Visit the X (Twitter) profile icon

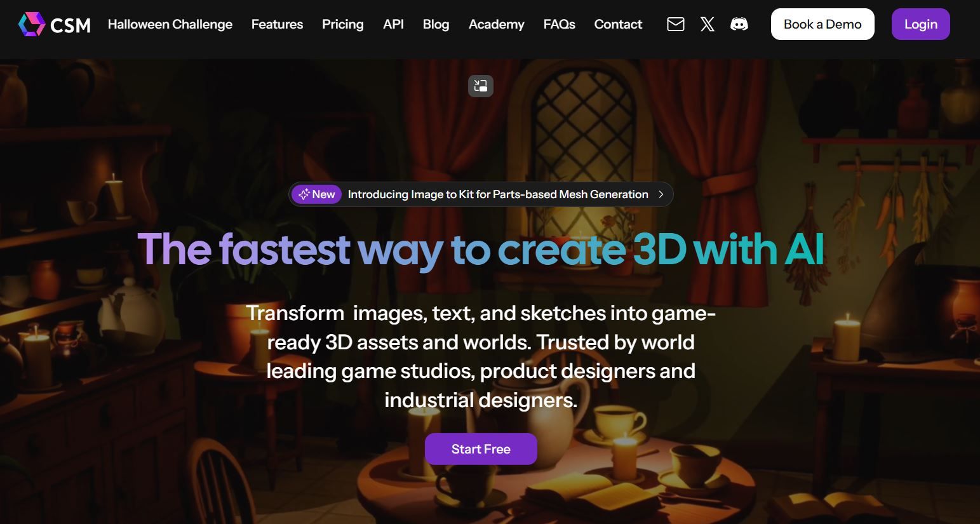(707, 24)
